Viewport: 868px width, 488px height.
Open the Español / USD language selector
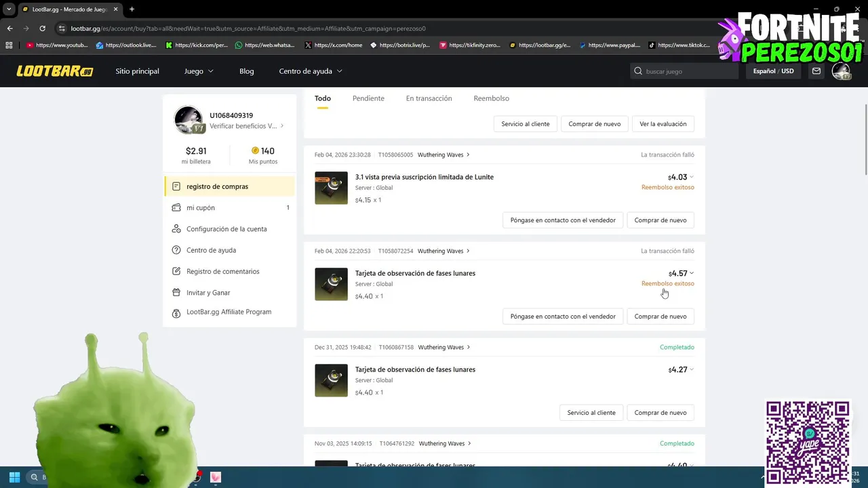click(x=773, y=71)
